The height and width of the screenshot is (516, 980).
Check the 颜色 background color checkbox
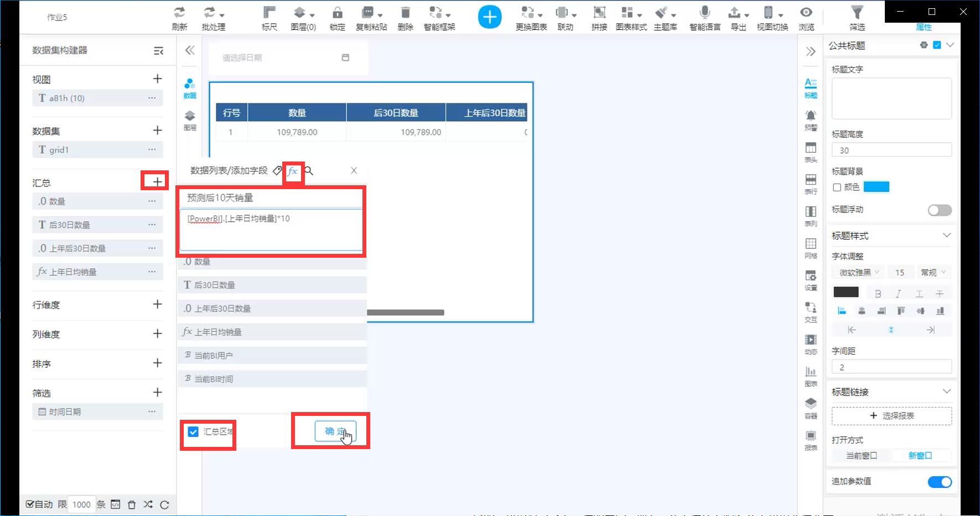[x=837, y=187]
